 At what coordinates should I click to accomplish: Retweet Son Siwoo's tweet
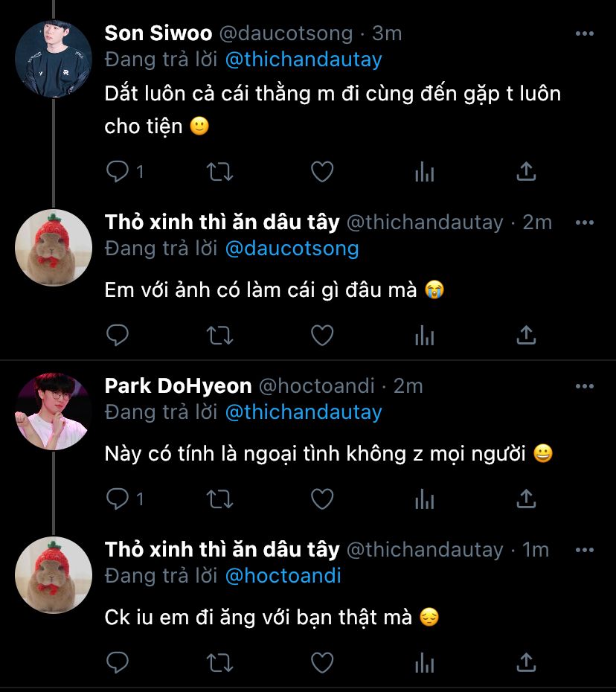[x=219, y=172]
